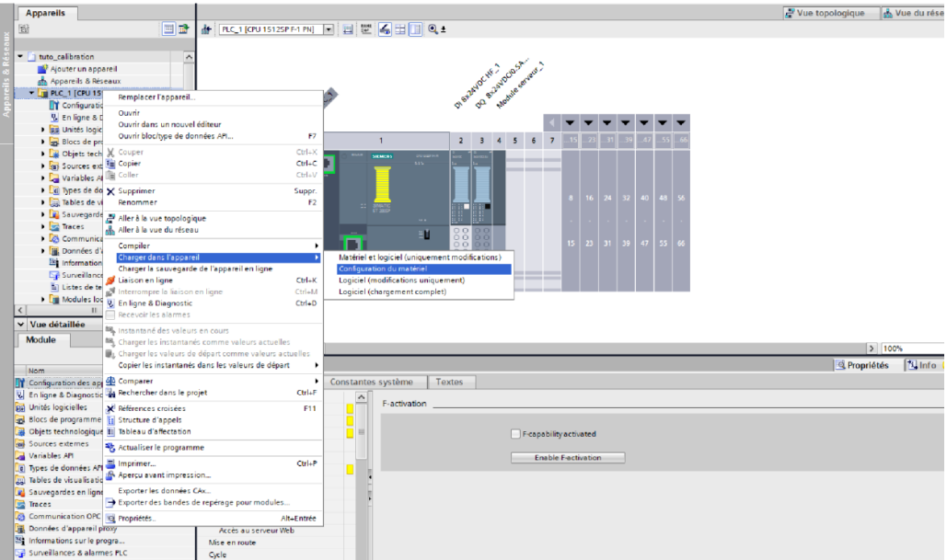Select the DQ module in rack slot 3
The image size is (947, 560).
click(x=482, y=200)
